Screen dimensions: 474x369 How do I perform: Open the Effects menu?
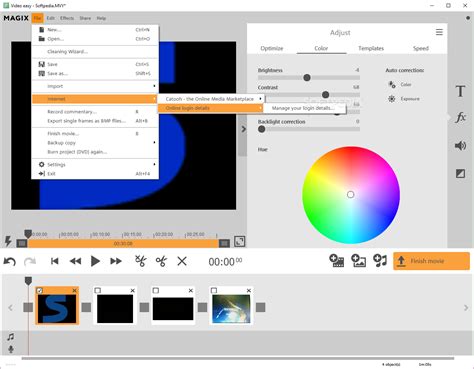click(x=67, y=18)
